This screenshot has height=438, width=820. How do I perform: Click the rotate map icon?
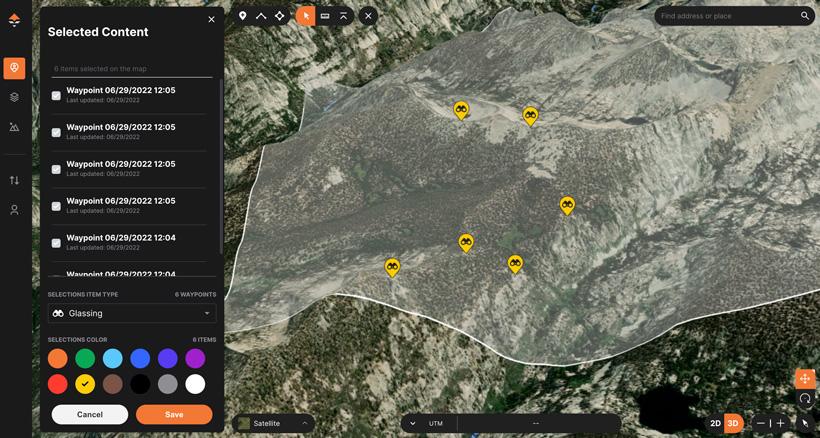coord(805,399)
